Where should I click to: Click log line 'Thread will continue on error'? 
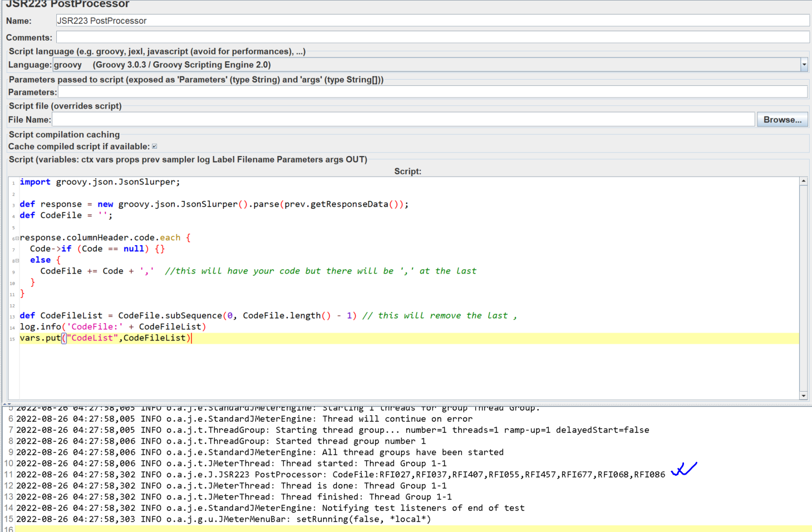coord(244,419)
